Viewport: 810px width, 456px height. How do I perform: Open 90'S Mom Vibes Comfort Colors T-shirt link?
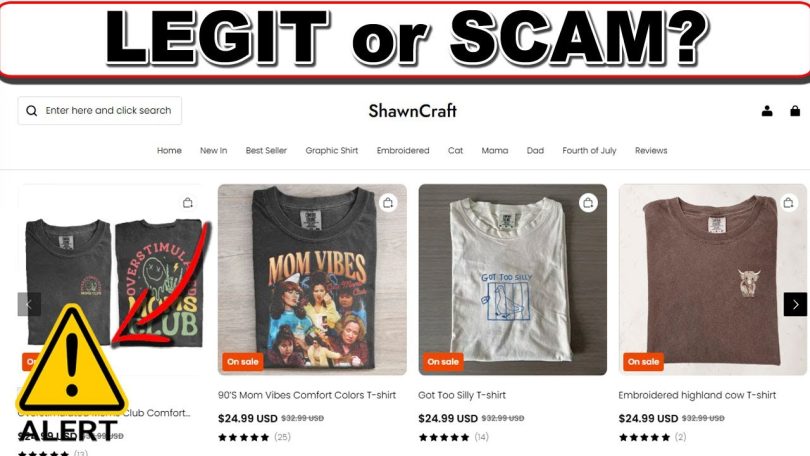coord(307,395)
